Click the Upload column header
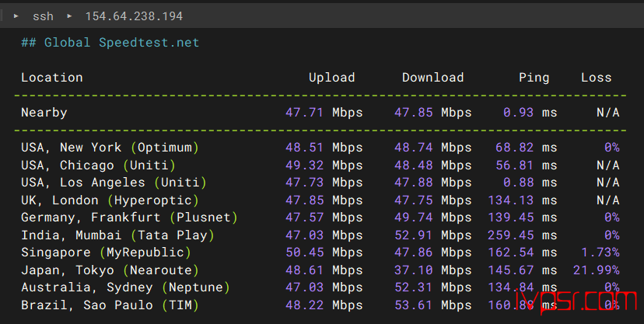Image resolution: width=644 pixels, height=324 pixels. tap(332, 78)
